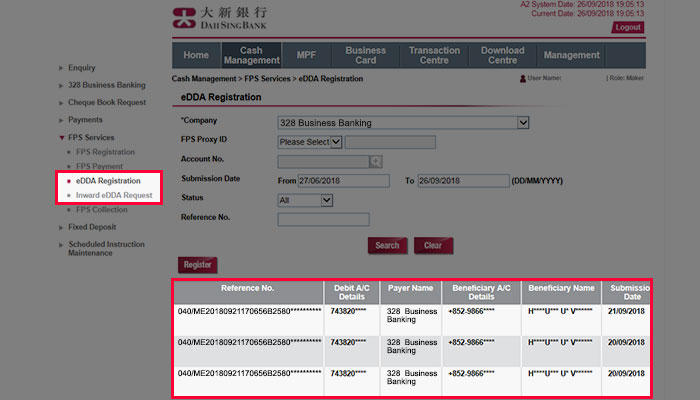Open the Management tab

(571, 55)
